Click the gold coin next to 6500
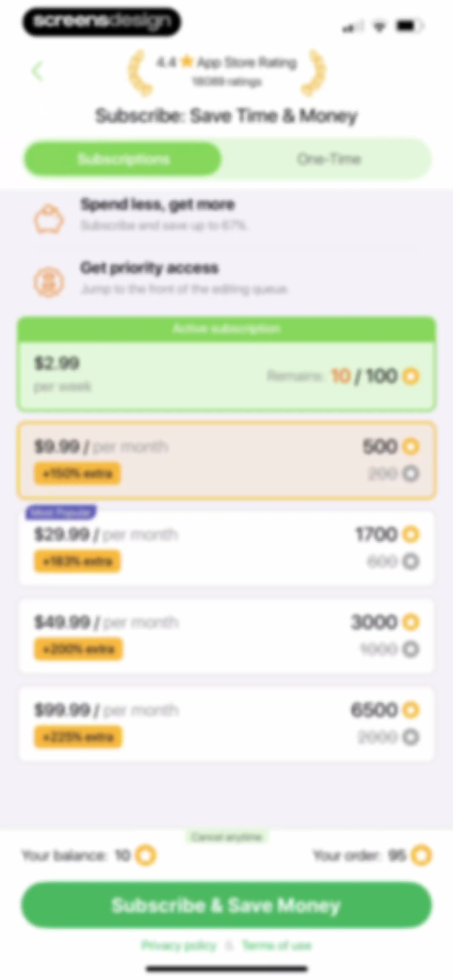The image size is (453, 980). coord(411,710)
